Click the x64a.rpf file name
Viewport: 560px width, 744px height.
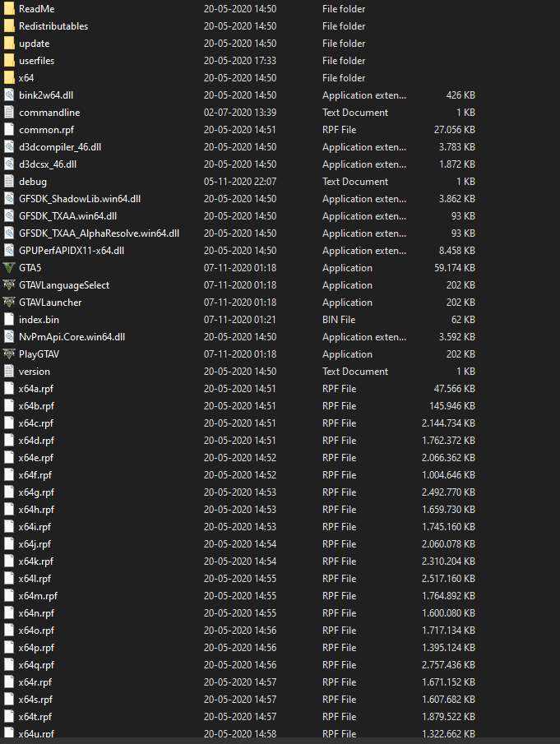36,389
